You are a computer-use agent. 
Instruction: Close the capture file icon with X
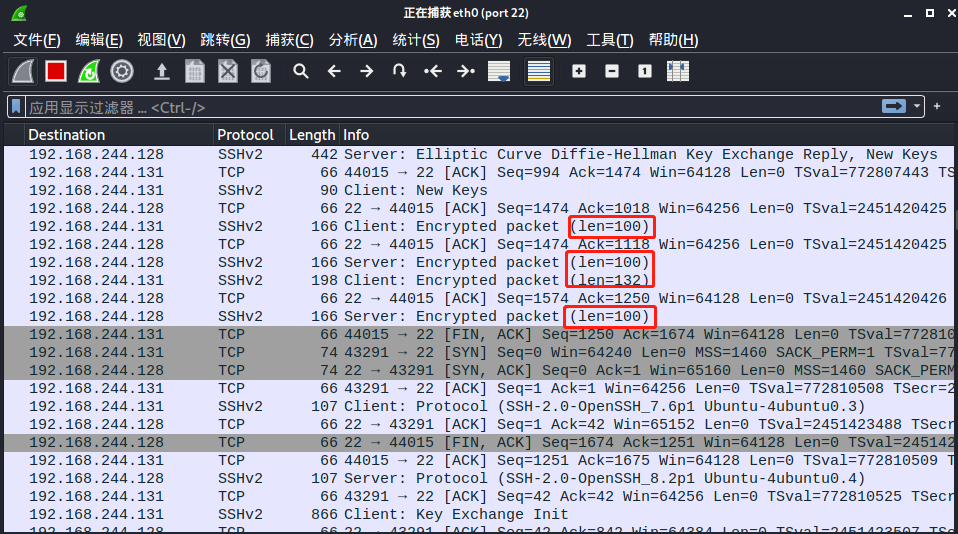(227, 71)
